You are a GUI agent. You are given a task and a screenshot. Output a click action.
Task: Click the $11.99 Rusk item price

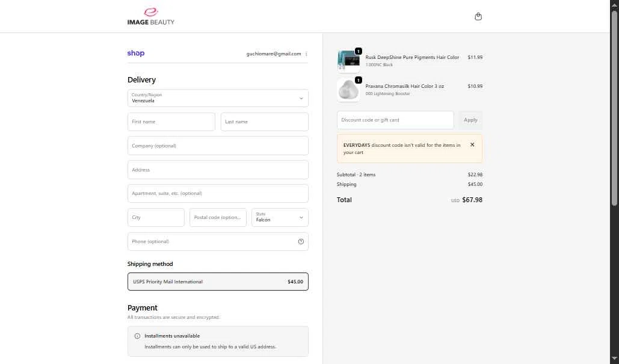[475, 57]
